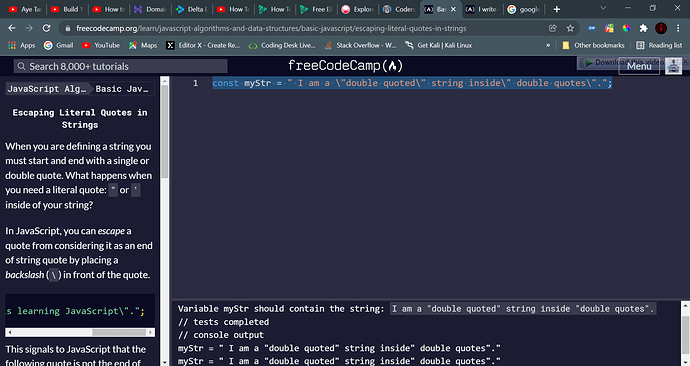Screen dimensions: 690x366
Task: Click the address bar URL
Action: click(x=271, y=28)
